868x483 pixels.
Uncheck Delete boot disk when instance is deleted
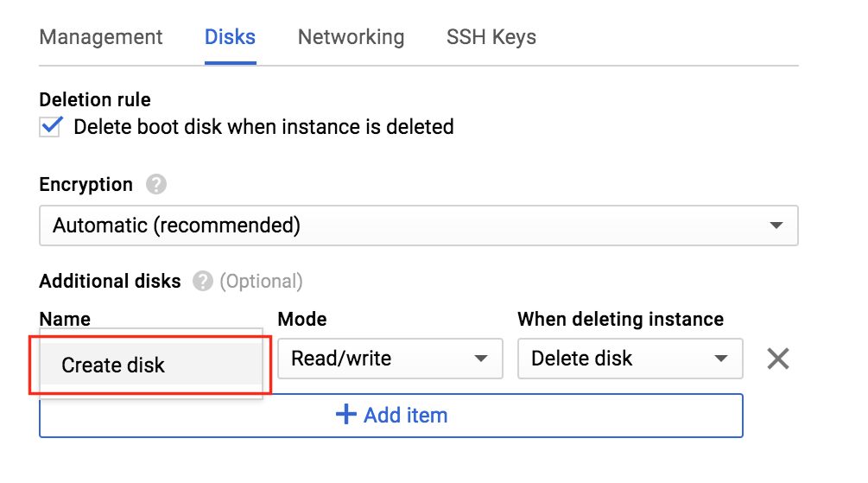(50, 127)
